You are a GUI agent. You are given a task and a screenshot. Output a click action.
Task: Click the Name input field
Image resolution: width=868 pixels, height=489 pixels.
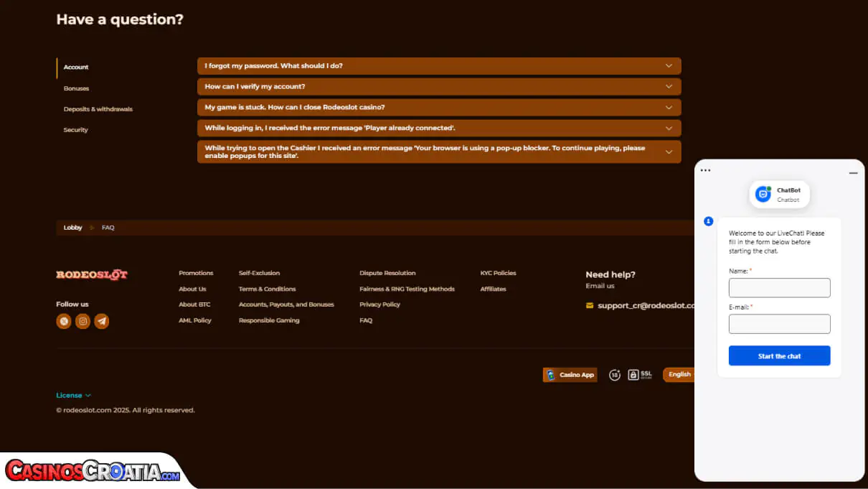[779, 288]
